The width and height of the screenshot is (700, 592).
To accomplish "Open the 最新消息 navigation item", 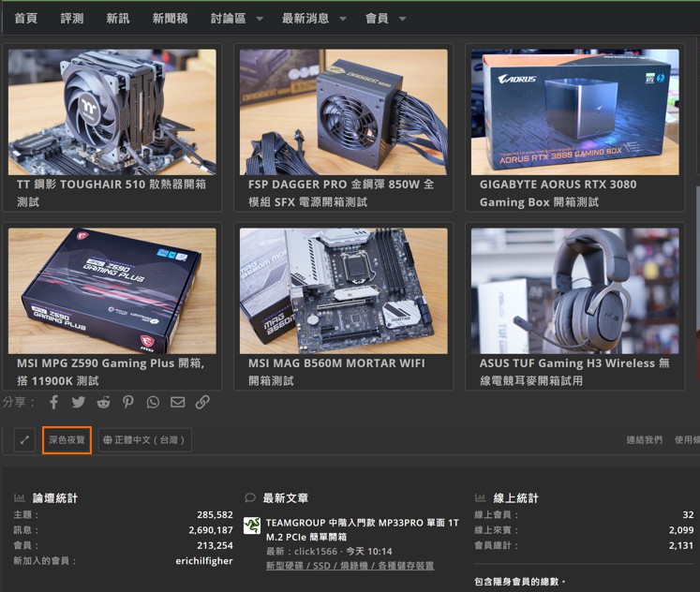I will [305, 19].
